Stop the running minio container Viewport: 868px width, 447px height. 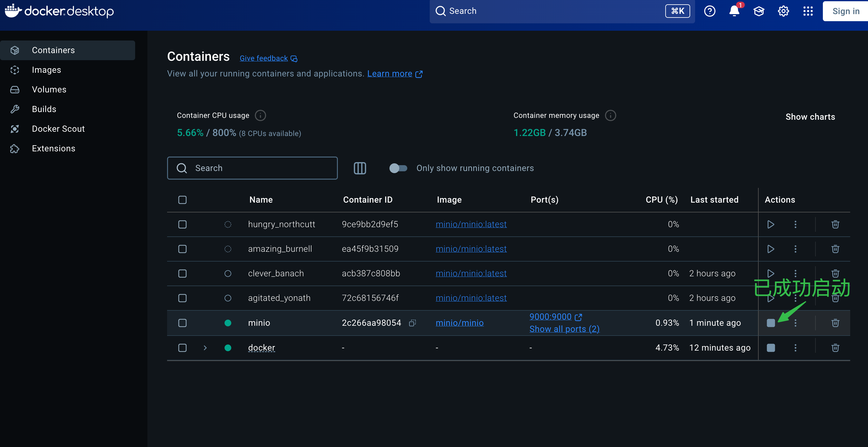coord(770,323)
